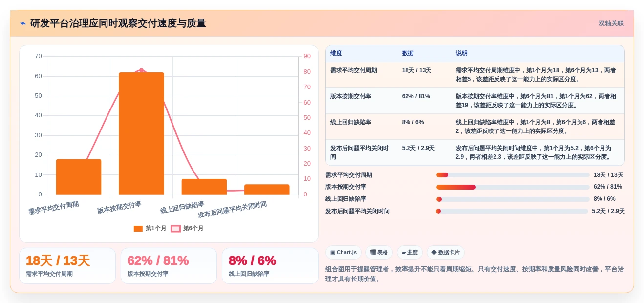Click the description text mentioning 两者相差2.3
644x303 pixels.
[534, 152]
